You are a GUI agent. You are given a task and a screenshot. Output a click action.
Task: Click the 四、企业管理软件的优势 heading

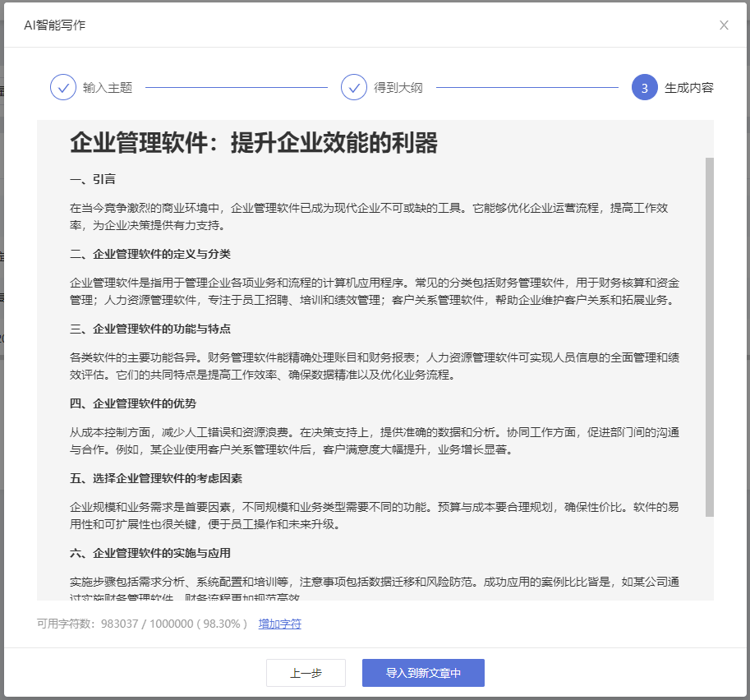coord(133,403)
